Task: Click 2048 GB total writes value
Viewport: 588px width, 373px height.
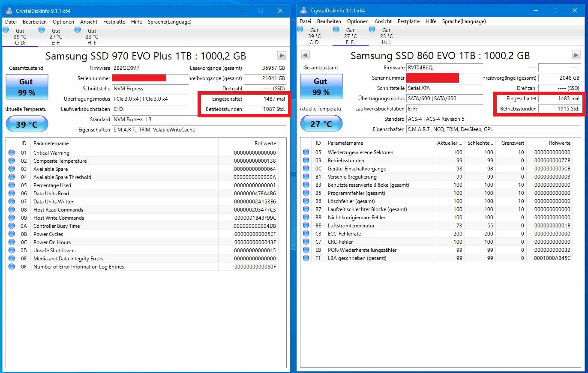Action: click(559, 78)
